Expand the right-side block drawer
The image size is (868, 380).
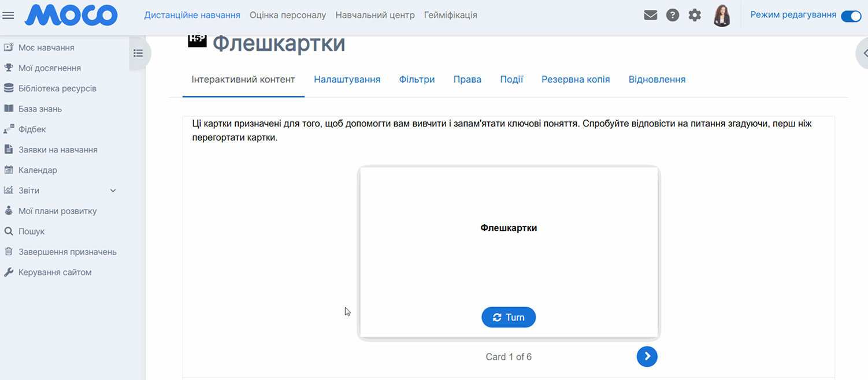click(863, 53)
